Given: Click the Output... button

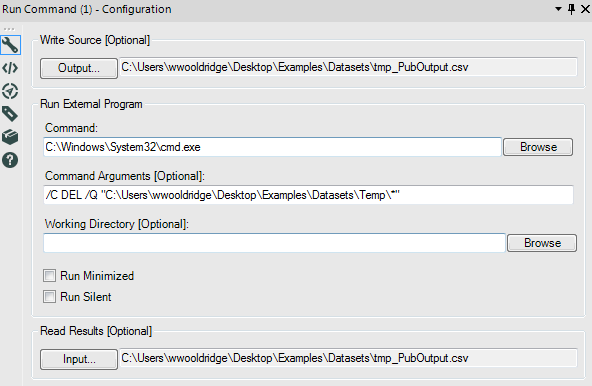Looking at the screenshot, I should pos(79,68).
